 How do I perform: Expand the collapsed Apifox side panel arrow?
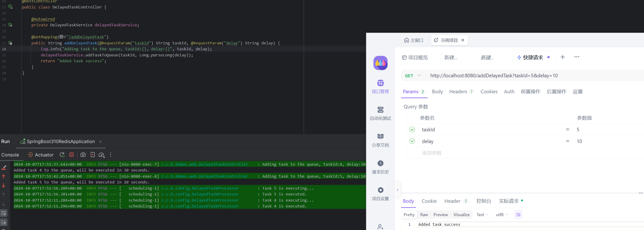(x=397, y=190)
